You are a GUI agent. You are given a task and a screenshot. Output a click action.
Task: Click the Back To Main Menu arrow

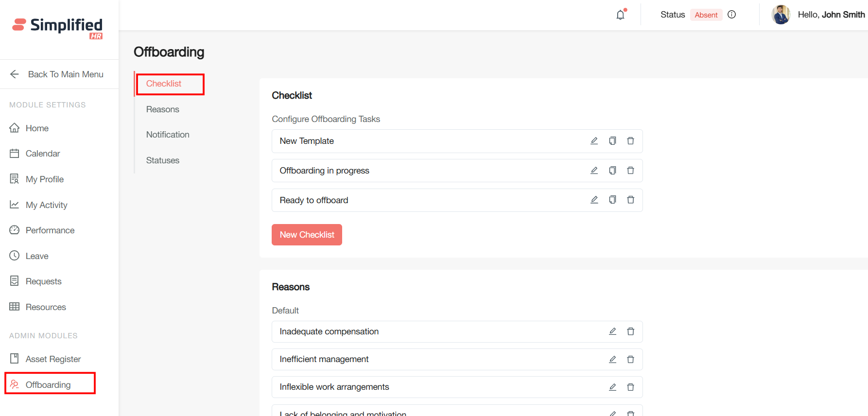pyautogui.click(x=15, y=74)
